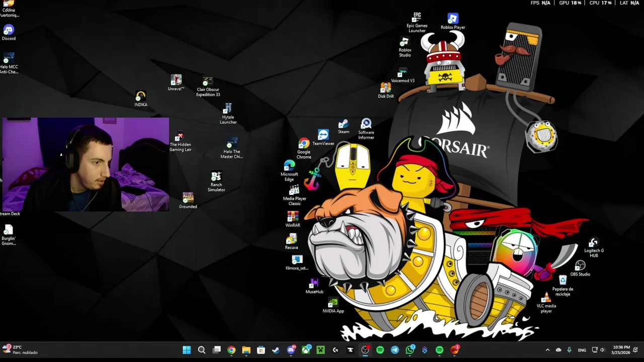Click the webcam overlay thumbnail
The width and height of the screenshot is (644, 362).
point(85,164)
